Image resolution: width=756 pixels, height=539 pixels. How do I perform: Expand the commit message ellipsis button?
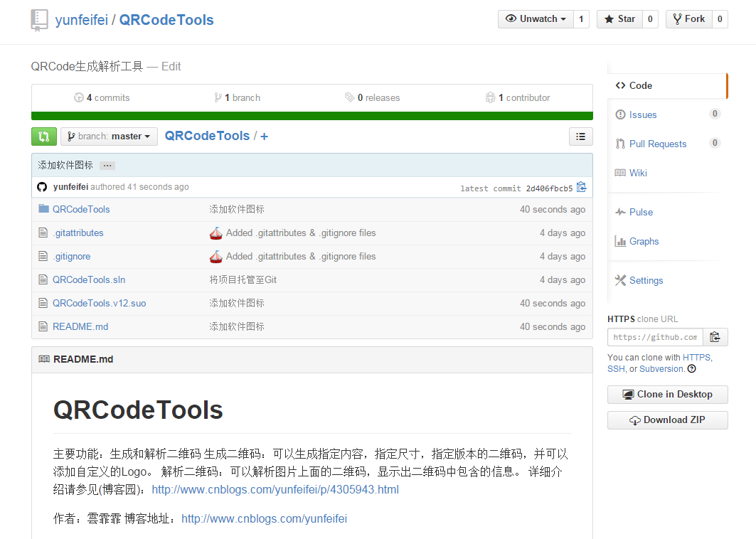coord(107,166)
